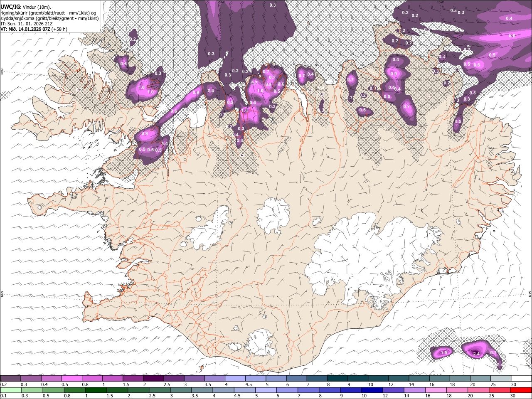Screen dimensions: 532x399
Task: Click the "0.2" label in the upper legend row
Action: tap(4, 384)
